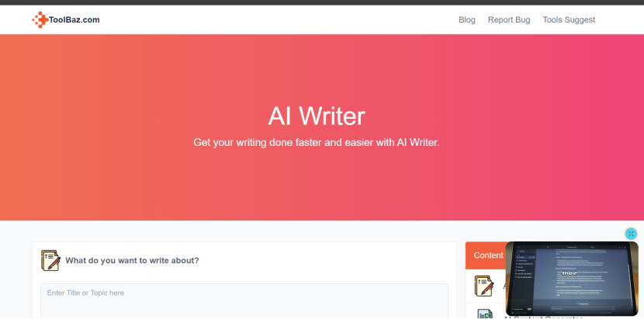
Task: Select the AI Writer icon in Content sidebar
Action: pos(484,286)
